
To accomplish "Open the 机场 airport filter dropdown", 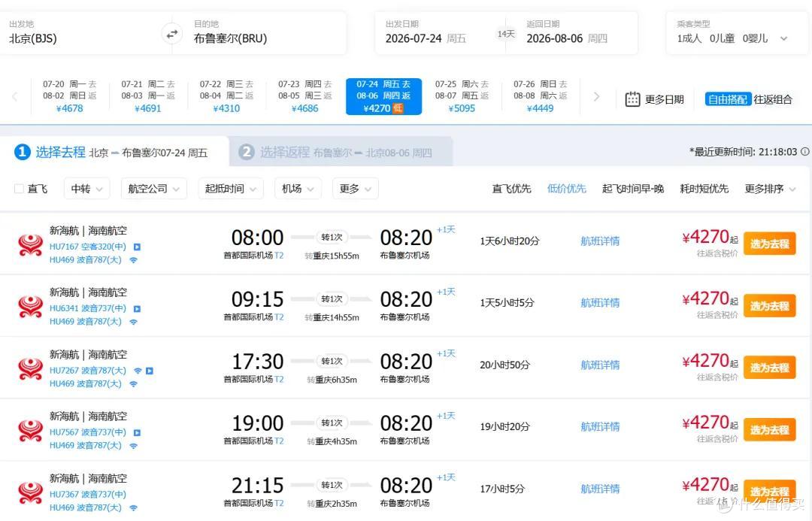I will pyautogui.click(x=298, y=189).
